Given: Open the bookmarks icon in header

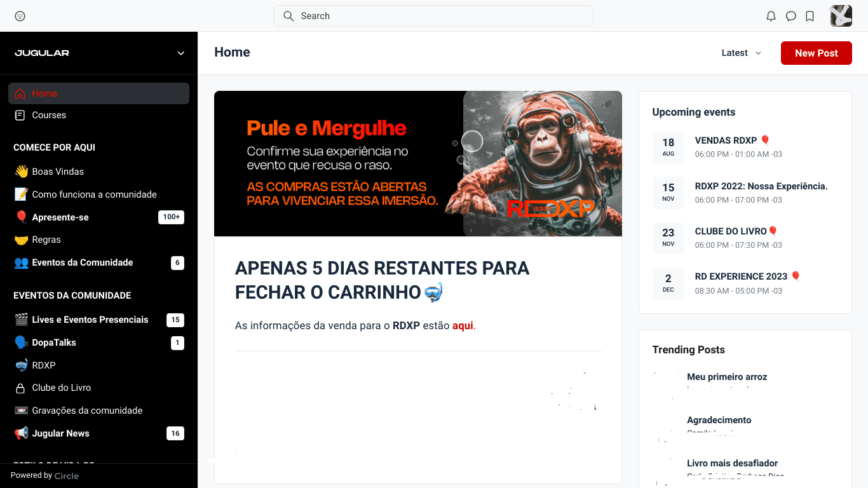Looking at the screenshot, I should 810,16.
